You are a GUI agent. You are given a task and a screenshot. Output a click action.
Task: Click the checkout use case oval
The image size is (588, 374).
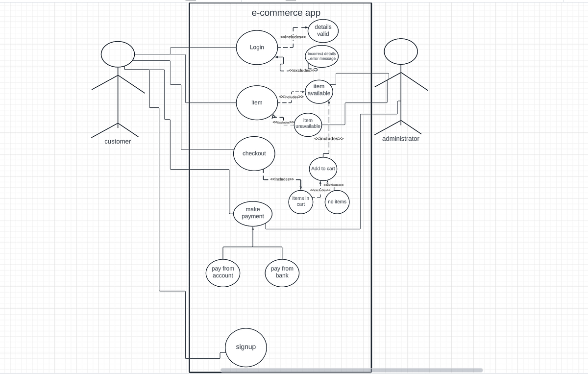pos(254,153)
